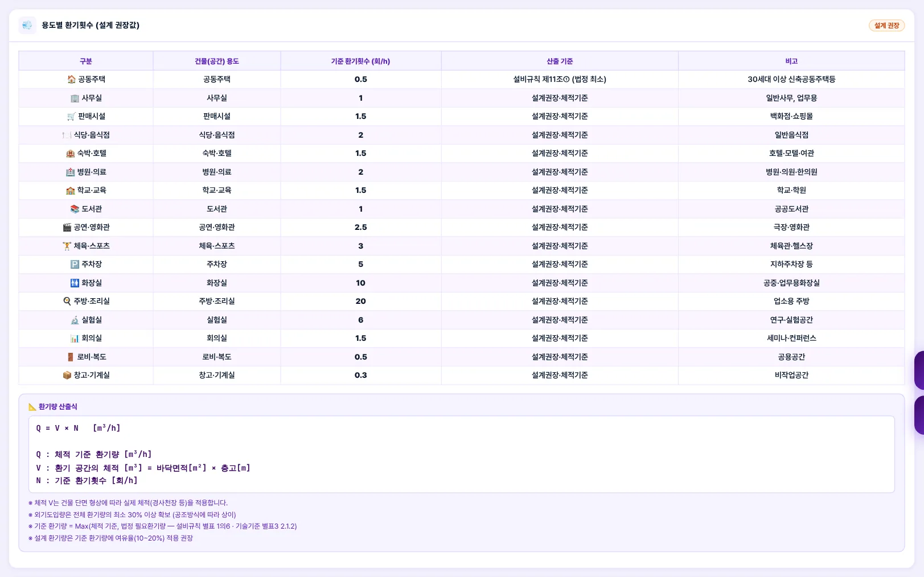Image resolution: width=924 pixels, height=577 pixels.
Task: Click the restroom icon for 화장실
Action: coord(75,283)
